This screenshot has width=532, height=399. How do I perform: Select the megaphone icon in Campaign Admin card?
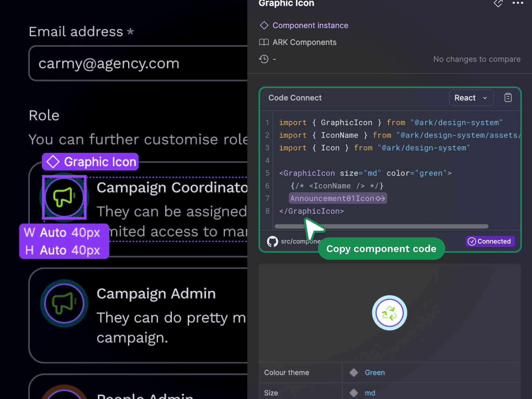64,303
